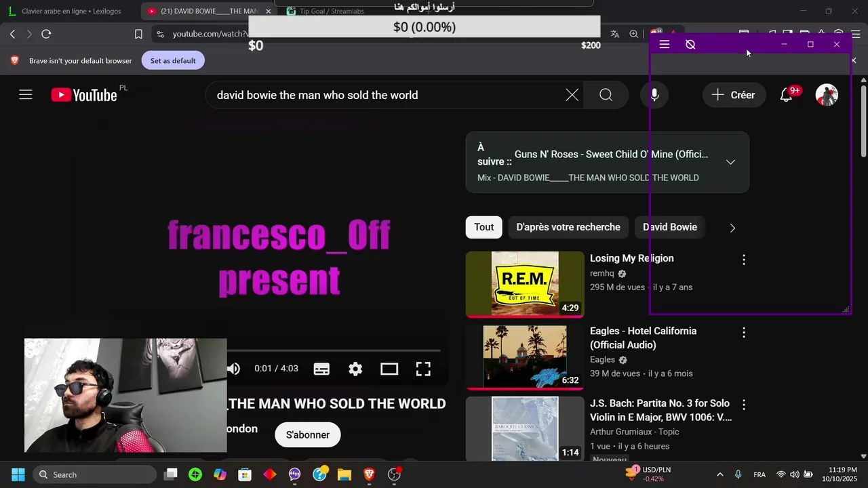Go back in browser history
Image resolution: width=868 pixels, height=488 pixels.
click(x=13, y=34)
